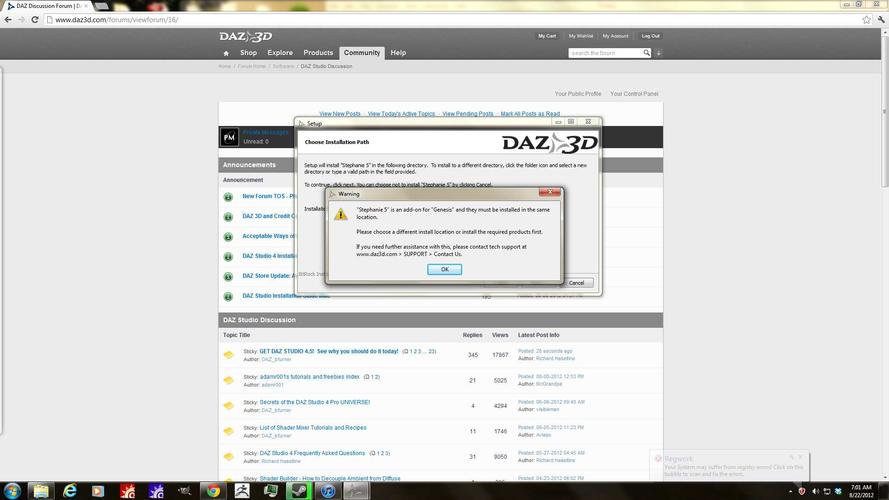Screen dimensions: 889x500
Task: Go back in the browser
Action: (x=8, y=19)
